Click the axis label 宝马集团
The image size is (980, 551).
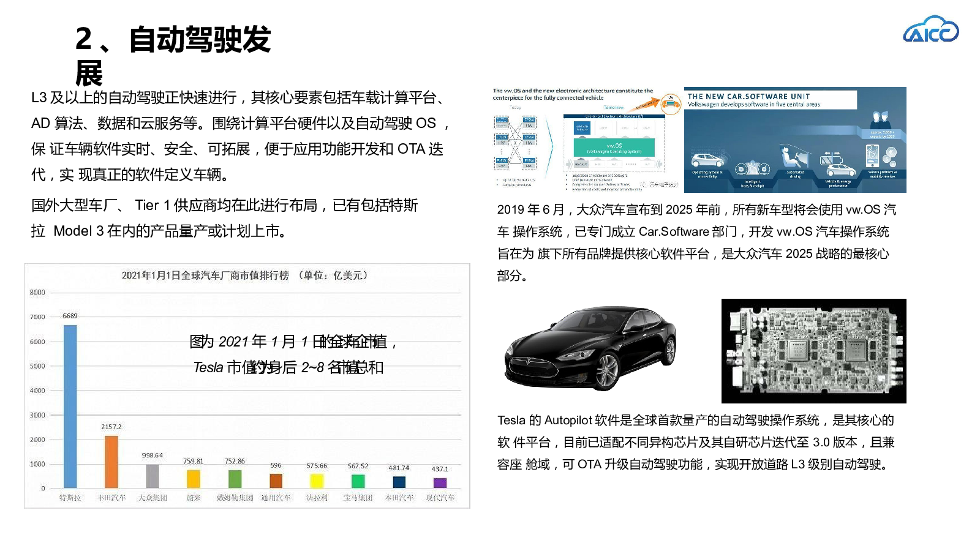point(358,498)
